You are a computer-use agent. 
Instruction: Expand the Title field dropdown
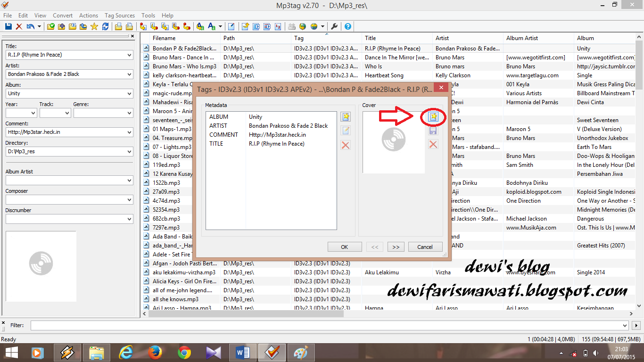coord(130,55)
